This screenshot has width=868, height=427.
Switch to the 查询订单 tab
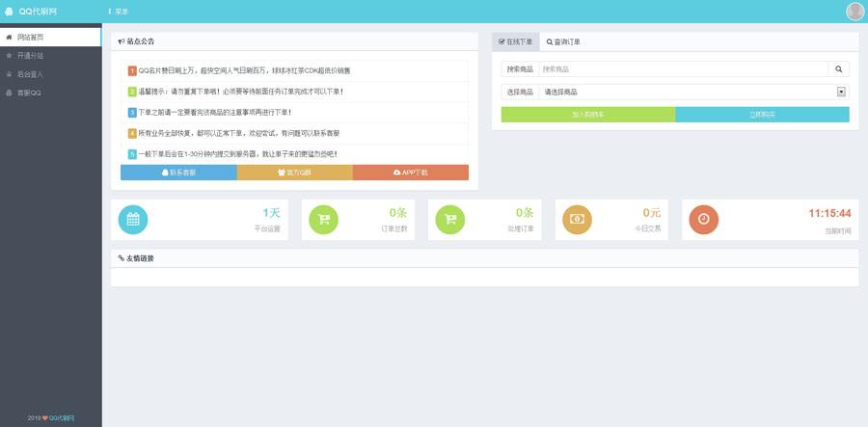(x=563, y=42)
